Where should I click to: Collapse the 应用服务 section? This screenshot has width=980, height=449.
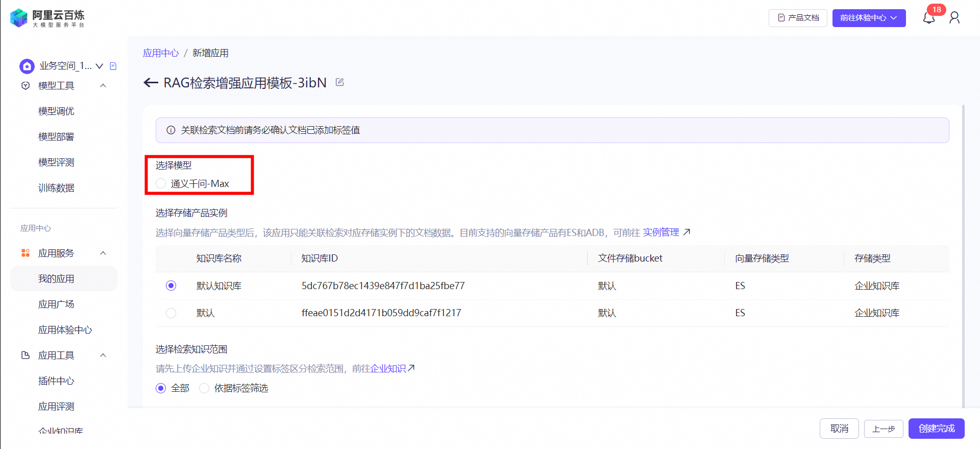[103, 253]
